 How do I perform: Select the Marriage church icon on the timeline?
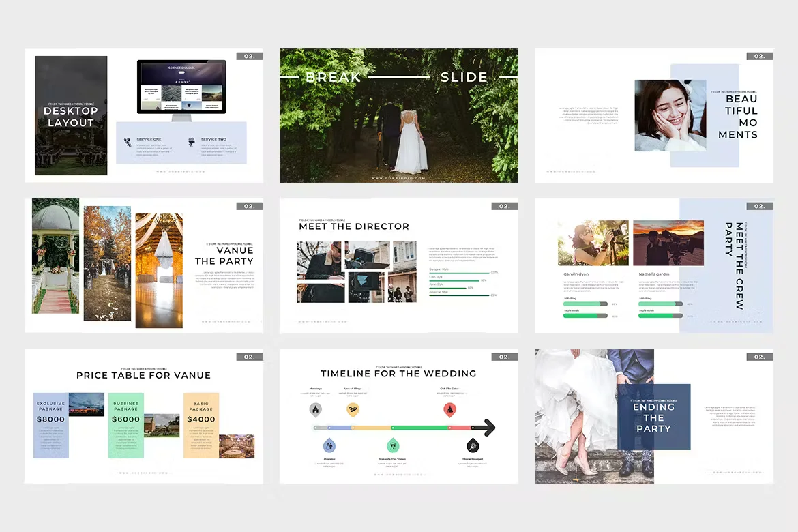pyautogui.click(x=315, y=409)
